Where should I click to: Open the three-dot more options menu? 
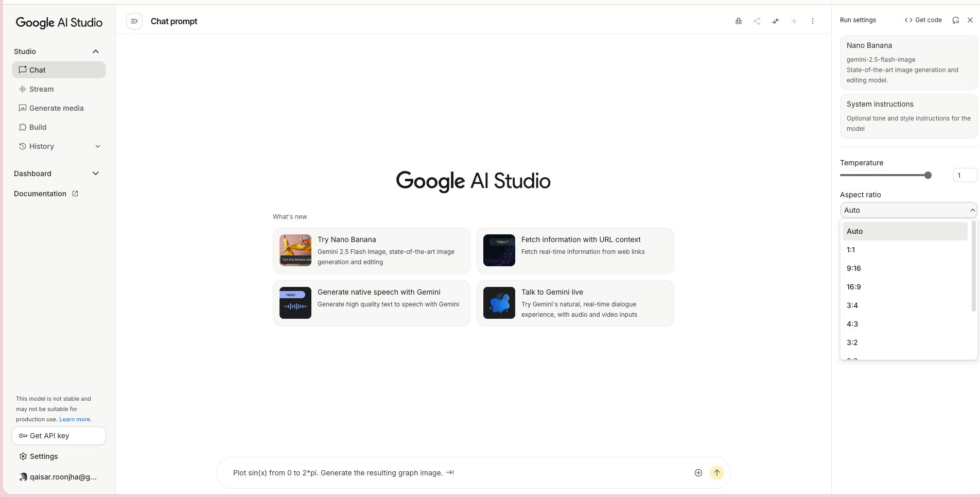point(813,21)
